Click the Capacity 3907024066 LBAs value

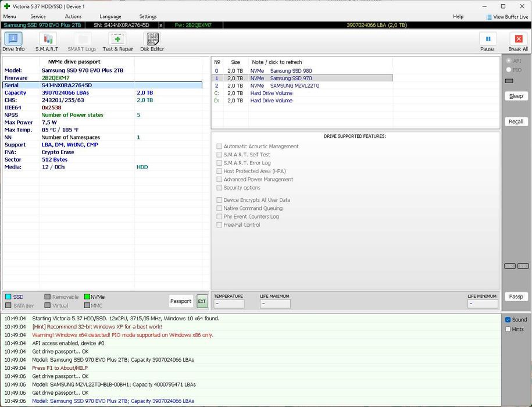point(66,92)
